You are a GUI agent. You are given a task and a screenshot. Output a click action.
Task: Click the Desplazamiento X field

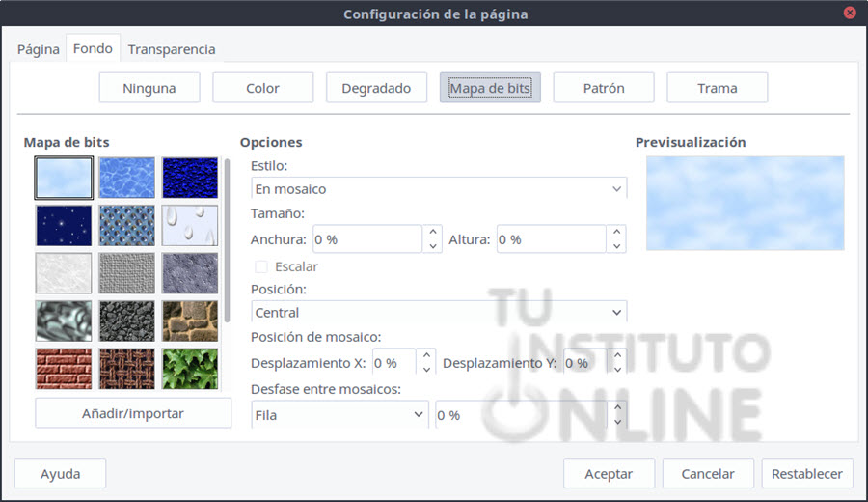[x=394, y=363]
